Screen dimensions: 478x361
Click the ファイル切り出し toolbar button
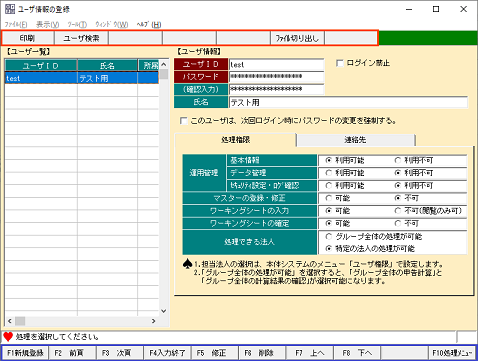(x=297, y=38)
